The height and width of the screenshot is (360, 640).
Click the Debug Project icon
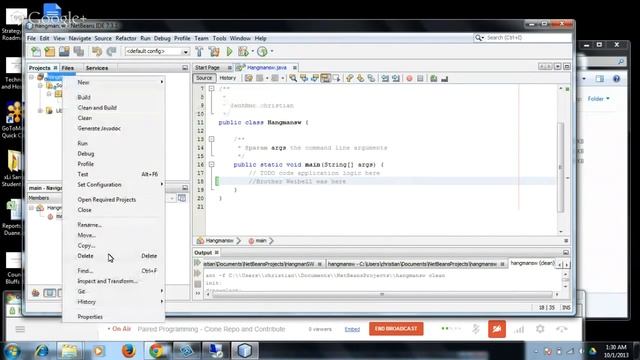(x=243, y=51)
